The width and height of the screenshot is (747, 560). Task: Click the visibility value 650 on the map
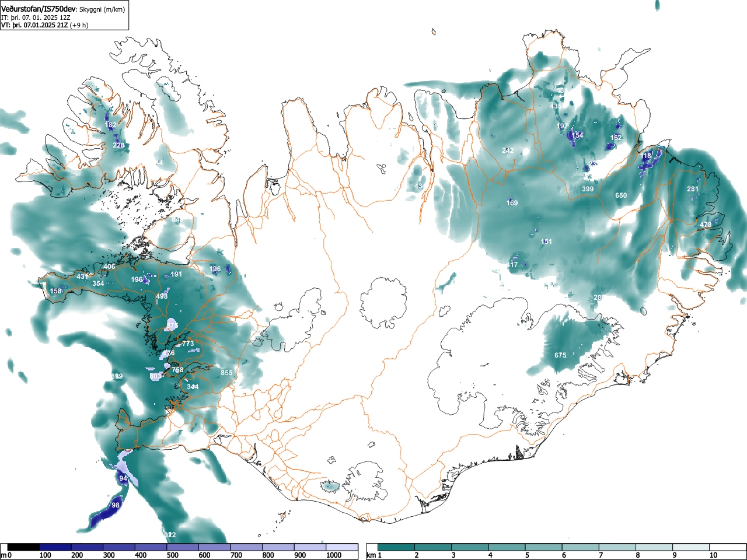coord(621,196)
